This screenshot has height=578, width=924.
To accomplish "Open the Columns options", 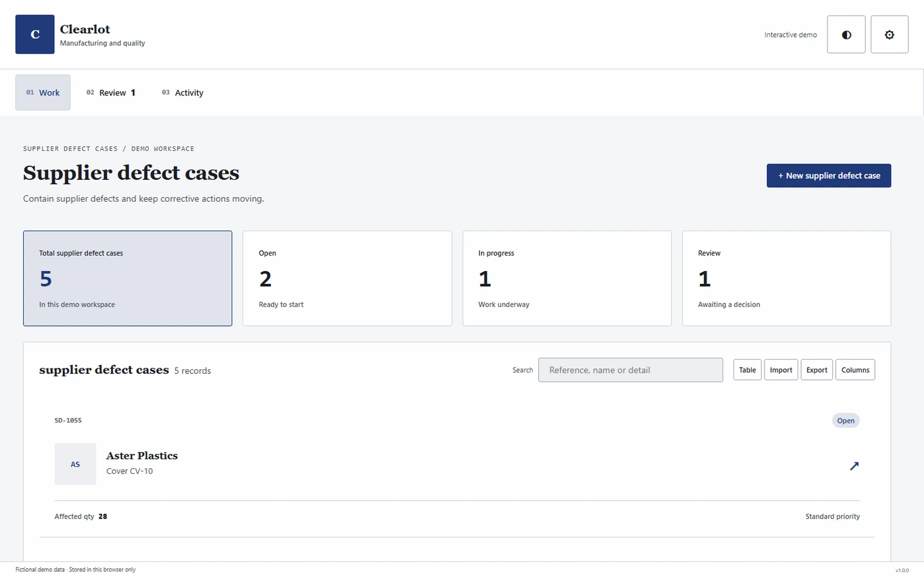I will 855,370.
